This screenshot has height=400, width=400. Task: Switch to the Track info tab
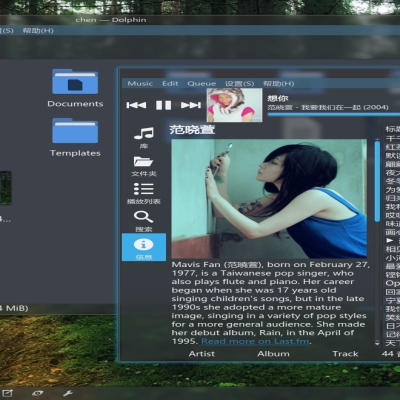[345, 354]
